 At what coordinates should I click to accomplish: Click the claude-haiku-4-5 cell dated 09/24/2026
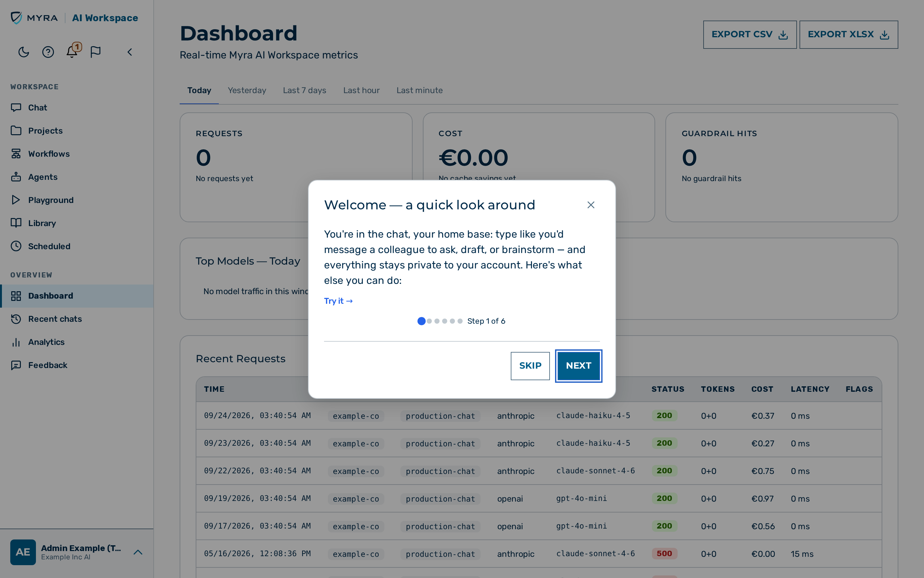pos(593,416)
